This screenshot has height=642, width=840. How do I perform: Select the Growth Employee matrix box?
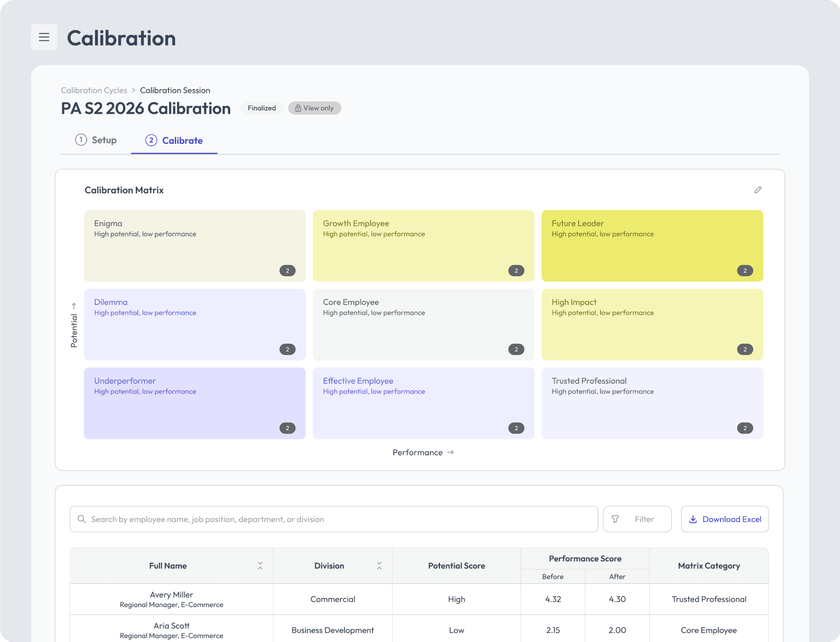(x=424, y=246)
